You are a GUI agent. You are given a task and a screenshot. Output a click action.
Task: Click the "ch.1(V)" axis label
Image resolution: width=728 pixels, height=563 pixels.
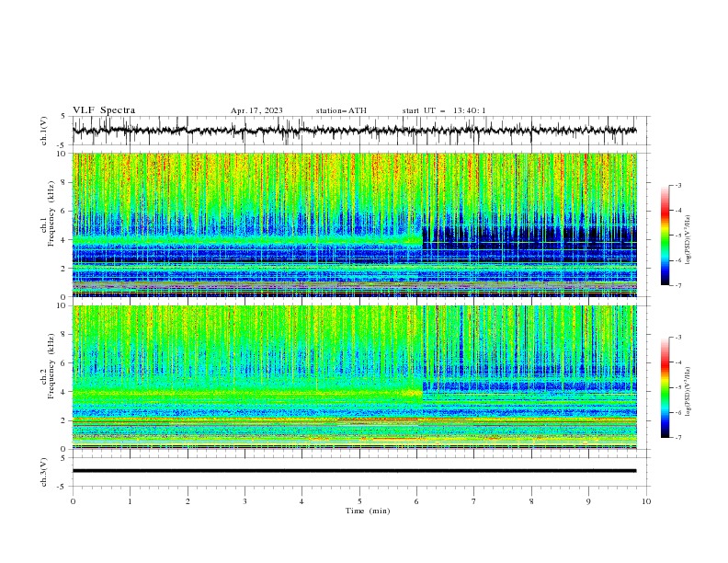pos(44,131)
